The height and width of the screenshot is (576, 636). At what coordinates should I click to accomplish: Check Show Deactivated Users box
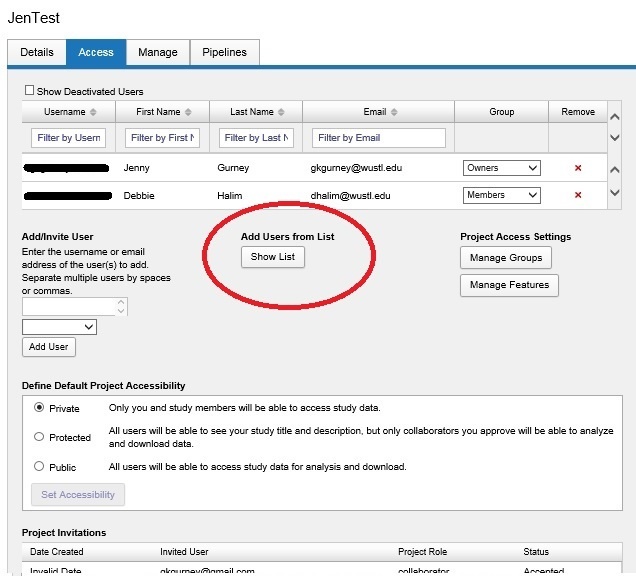(30, 91)
